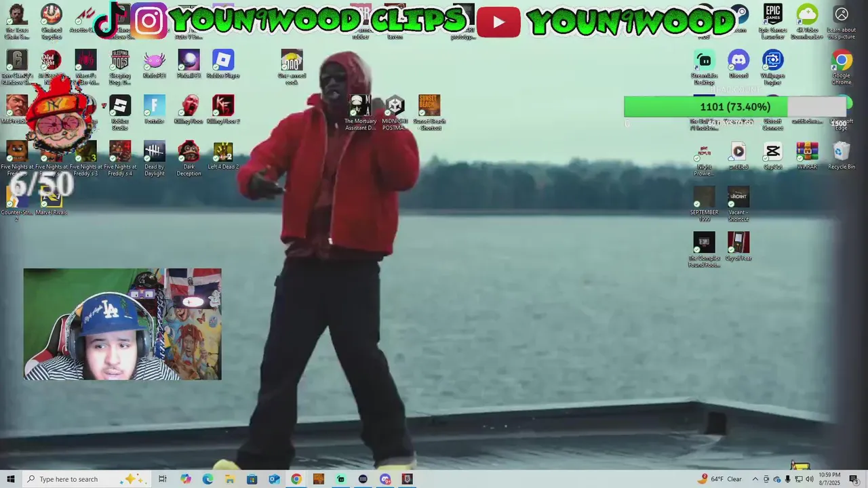
Task: Launch Tom Clancy's Rainbow Six shortcut
Action: point(17,67)
